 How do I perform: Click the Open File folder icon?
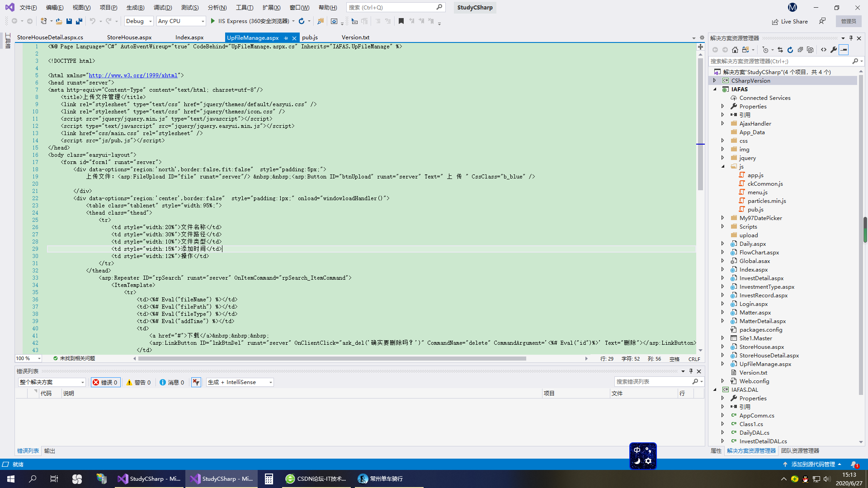(59, 21)
